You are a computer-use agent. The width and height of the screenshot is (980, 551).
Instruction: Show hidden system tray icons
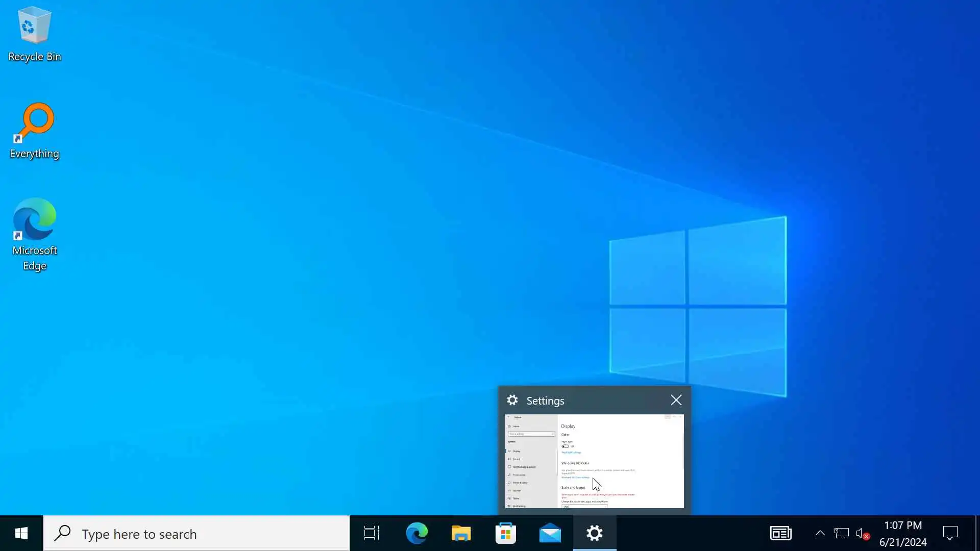820,533
